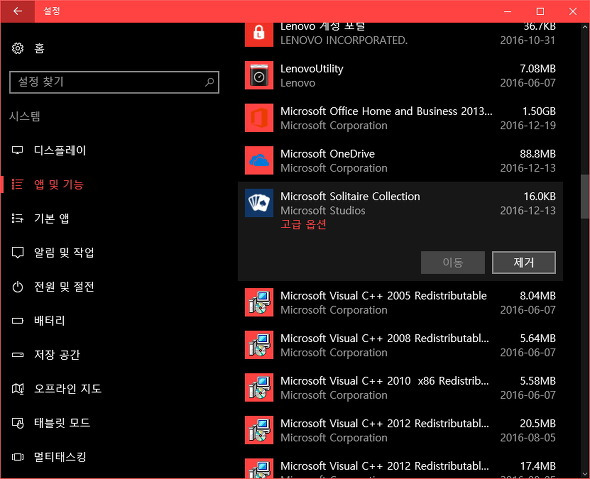Go back using the arrow in title bar
Screen dimensions: 590x479
(17, 11)
